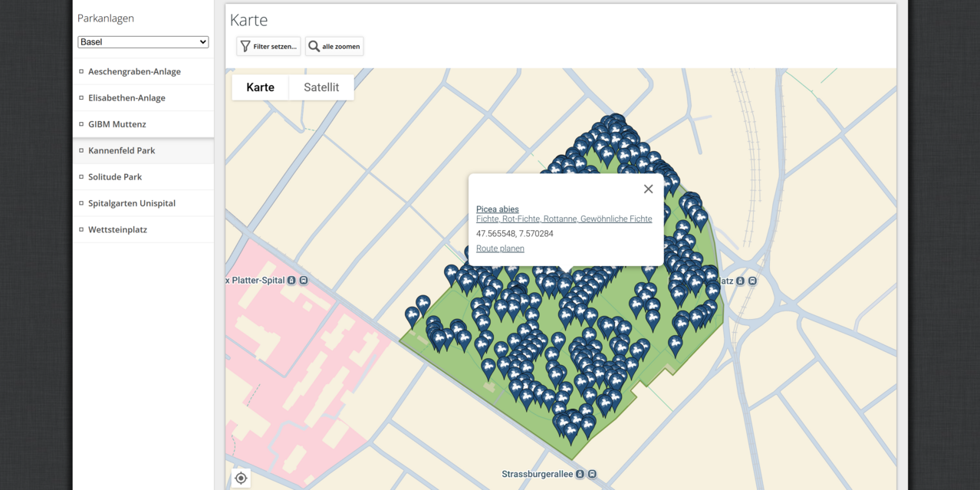The height and width of the screenshot is (490, 980).
Task: Open the Picea abies species link
Action: click(498, 209)
